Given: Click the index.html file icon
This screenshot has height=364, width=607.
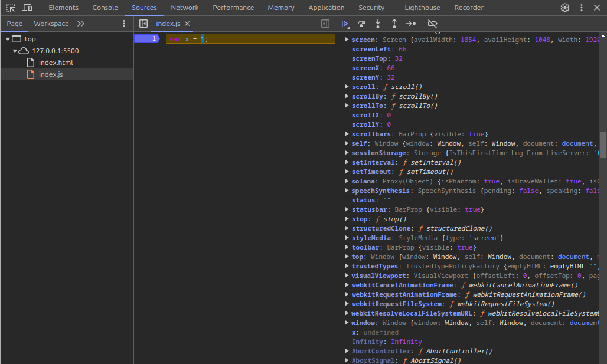Looking at the screenshot, I should (x=31, y=63).
